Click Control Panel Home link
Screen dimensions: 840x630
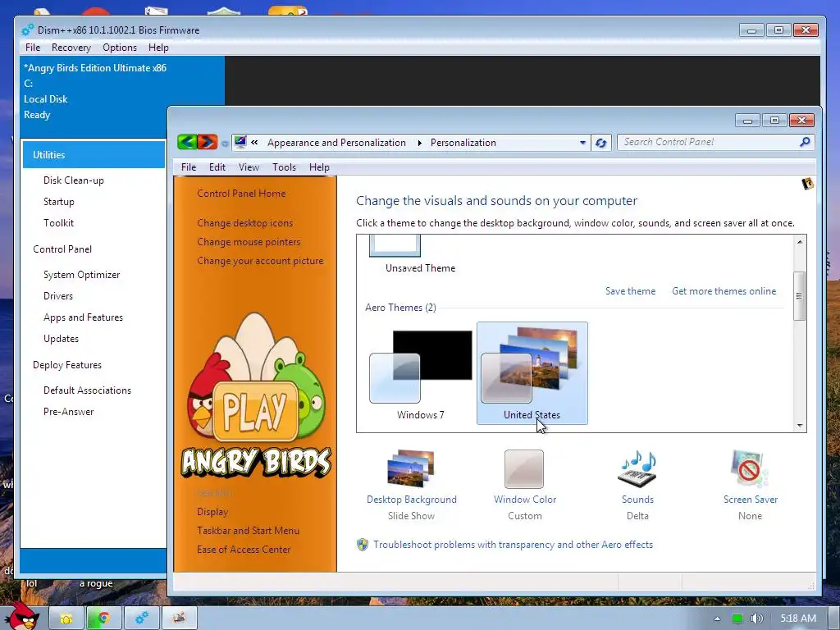coord(241,194)
